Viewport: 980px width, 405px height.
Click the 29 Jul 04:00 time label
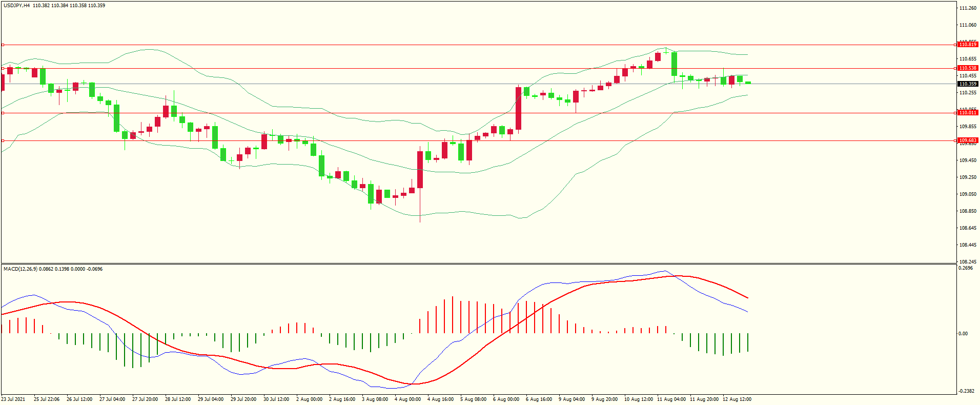[x=211, y=399]
